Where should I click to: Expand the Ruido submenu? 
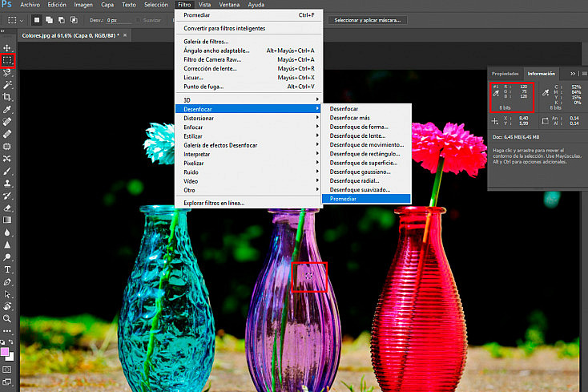[x=248, y=172]
